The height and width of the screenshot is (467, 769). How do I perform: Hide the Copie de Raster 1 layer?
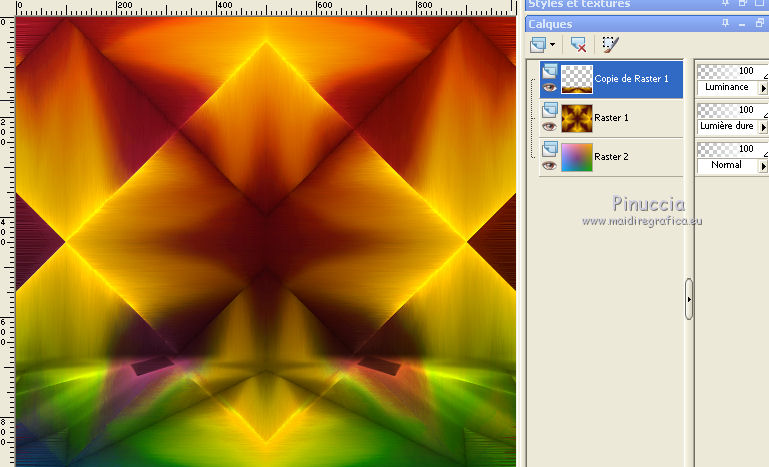click(x=550, y=88)
